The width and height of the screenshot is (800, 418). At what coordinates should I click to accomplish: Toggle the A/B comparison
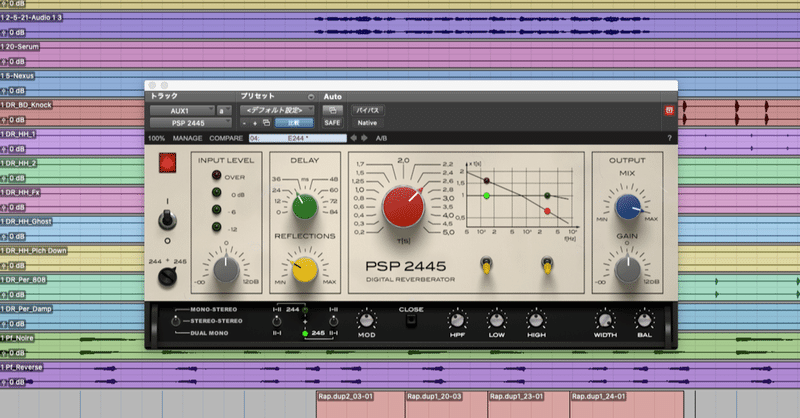point(381,138)
